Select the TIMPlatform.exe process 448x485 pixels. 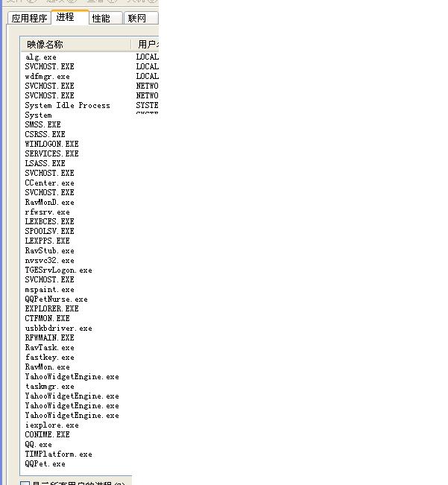pyautogui.click(x=58, y=454)
